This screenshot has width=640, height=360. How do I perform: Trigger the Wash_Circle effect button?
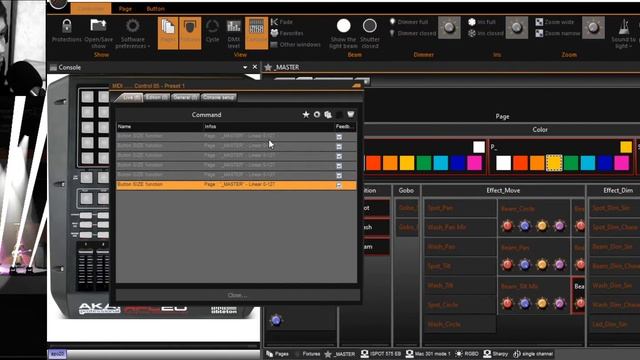pyautogui.click(x=460, y=324)
